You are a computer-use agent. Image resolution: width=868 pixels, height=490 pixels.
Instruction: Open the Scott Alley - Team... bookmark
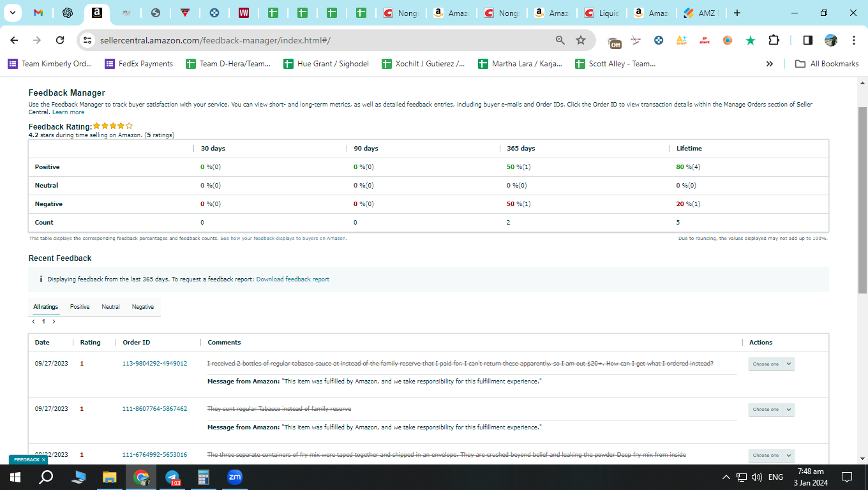pyautogui.click(x=616, y=64)
